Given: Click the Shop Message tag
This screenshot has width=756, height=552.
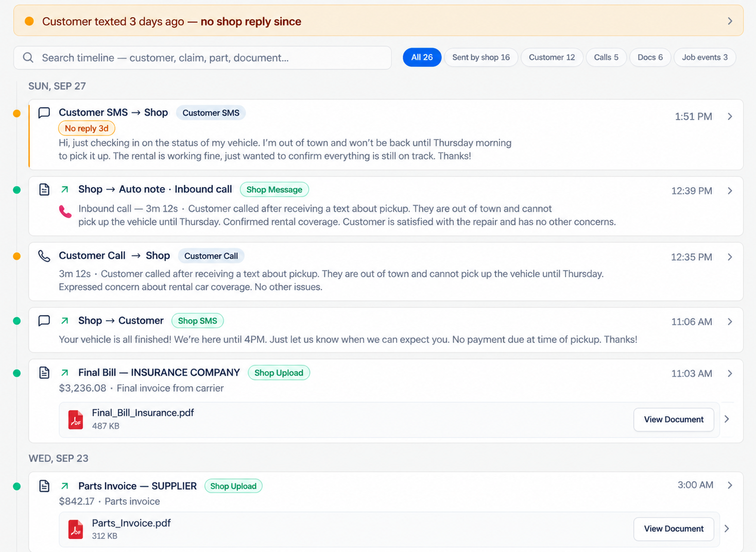Looking at the screenshot, I should pyautogui.click(x=274, y=190).
